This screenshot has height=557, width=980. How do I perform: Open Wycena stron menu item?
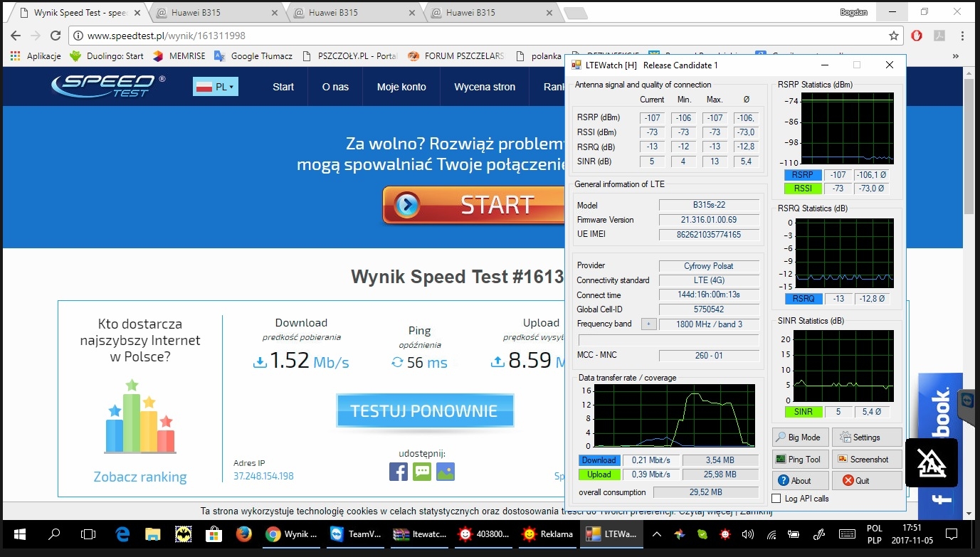tap(485, 87)
